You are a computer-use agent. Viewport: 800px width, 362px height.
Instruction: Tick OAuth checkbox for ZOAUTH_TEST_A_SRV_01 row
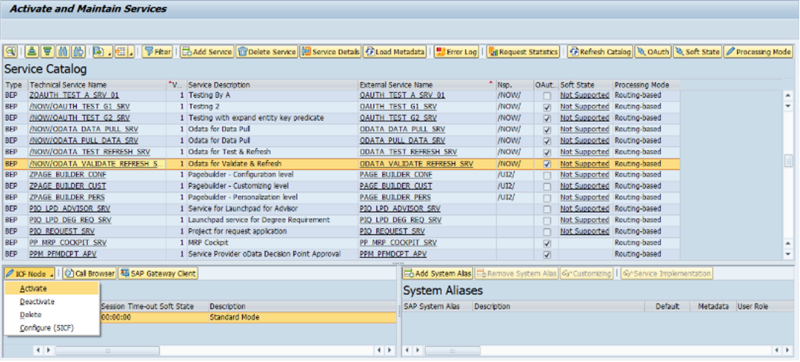pyautogui.click(x=547, y=96)
